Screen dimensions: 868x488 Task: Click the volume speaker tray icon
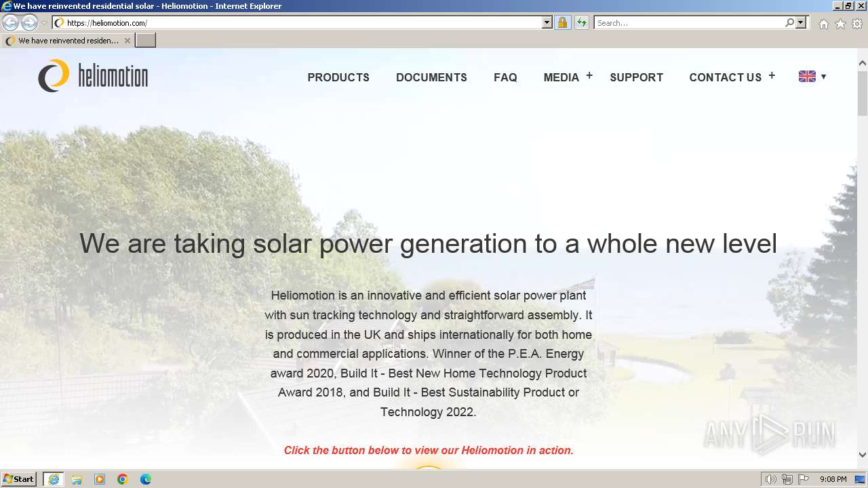tap(771, 479)
